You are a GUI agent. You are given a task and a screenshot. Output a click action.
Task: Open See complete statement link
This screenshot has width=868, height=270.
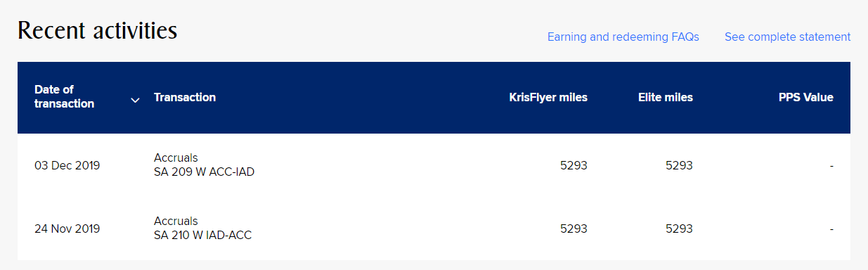pyautogui.click(x=788, y=37)
